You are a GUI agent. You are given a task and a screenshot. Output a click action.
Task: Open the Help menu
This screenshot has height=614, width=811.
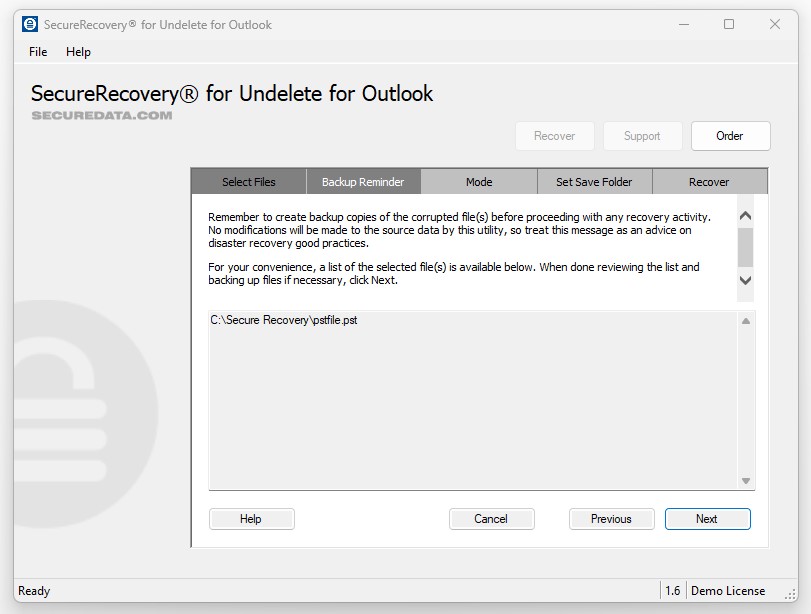(78, 52)
